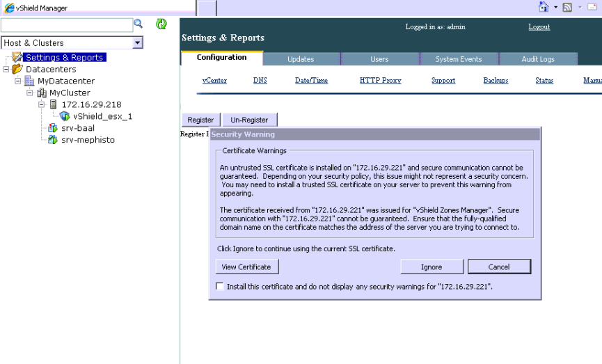Open the Audit Logs tab
Image resolution: width=602 pixels, height=364 pixels.
pos(538,59)
